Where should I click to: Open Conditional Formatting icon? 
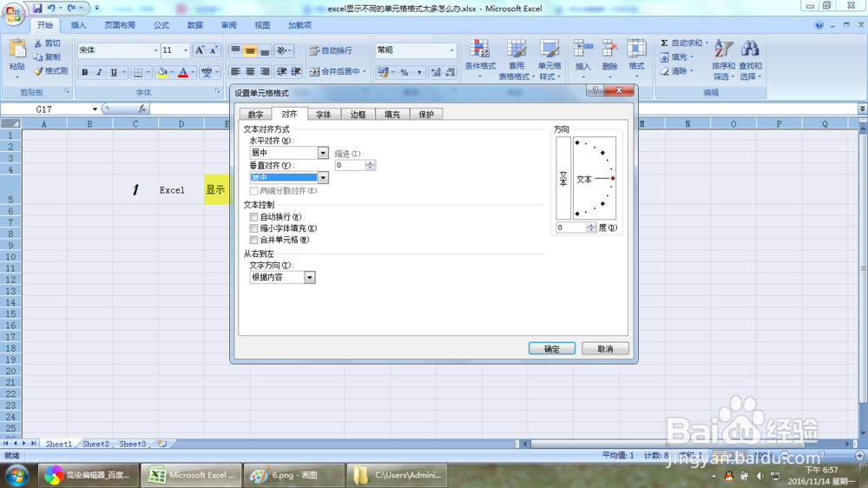[480, 49]
